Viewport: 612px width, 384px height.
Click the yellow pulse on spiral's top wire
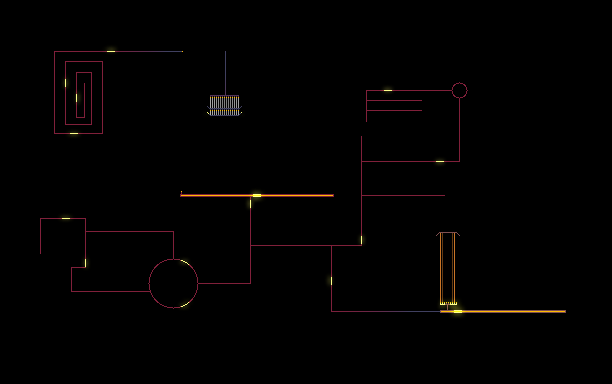pos(111,51)
